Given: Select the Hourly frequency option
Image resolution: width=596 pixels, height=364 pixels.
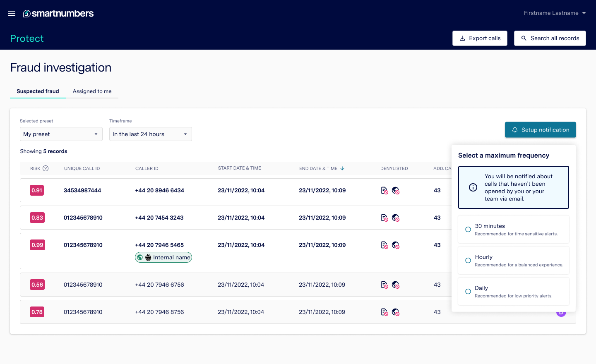Looking at the screenshot, I should point(514,260).
